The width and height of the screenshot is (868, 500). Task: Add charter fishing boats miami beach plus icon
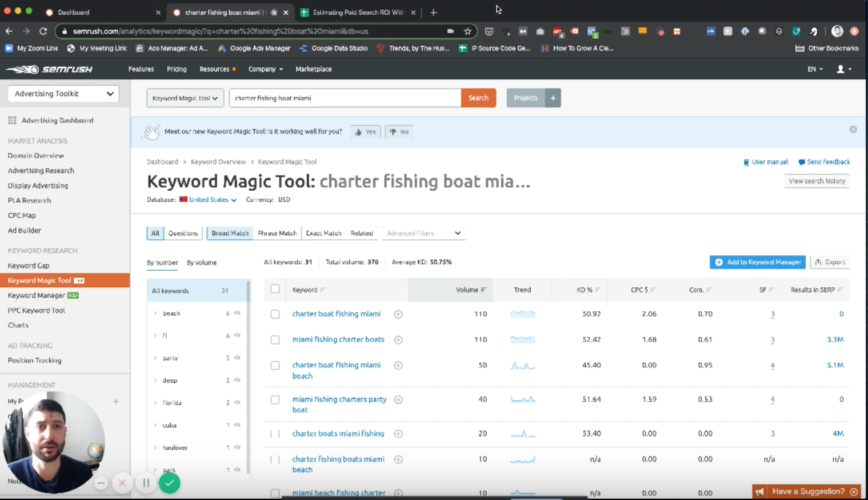pos(398,459)
